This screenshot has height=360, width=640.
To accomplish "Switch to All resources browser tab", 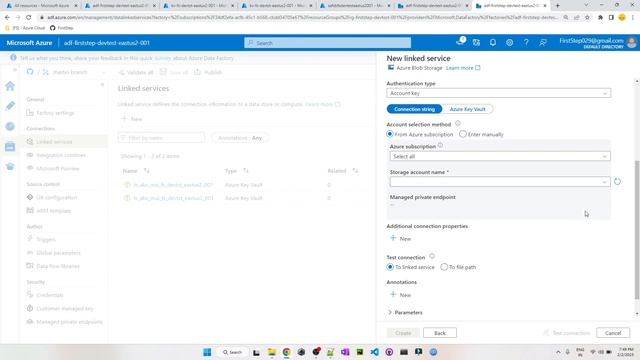I will (41, 6).
